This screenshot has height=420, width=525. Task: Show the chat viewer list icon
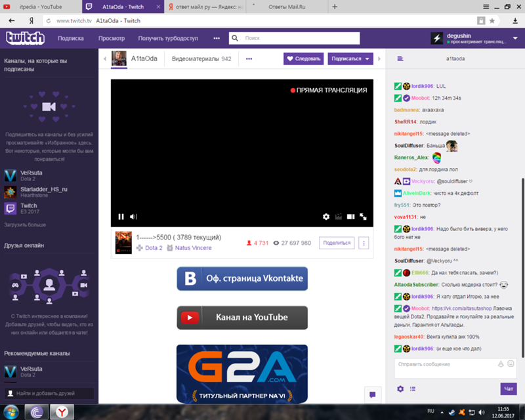pos(412,388)
